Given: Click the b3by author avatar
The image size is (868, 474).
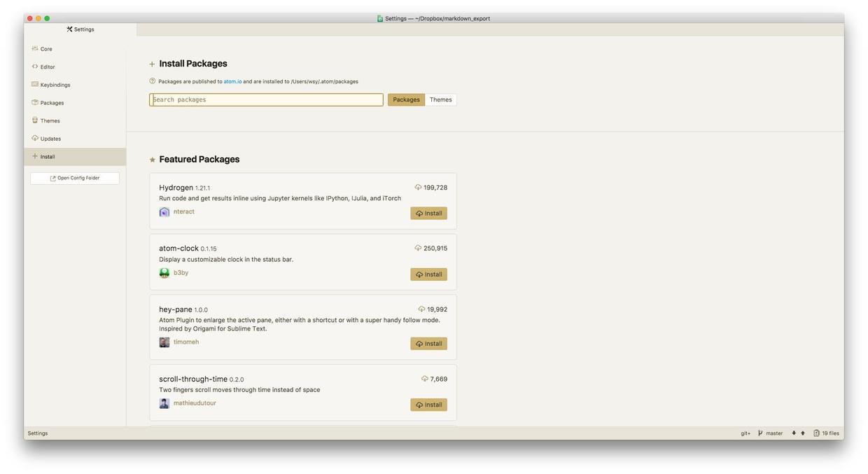Looking at the screenshot, I should tap(164, 273).
